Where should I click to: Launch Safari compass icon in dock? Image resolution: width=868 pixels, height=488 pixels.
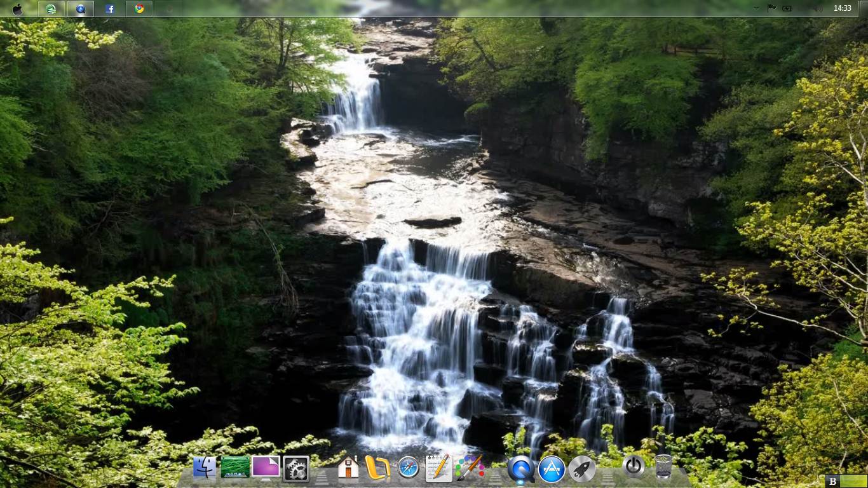tap(409, 468)
